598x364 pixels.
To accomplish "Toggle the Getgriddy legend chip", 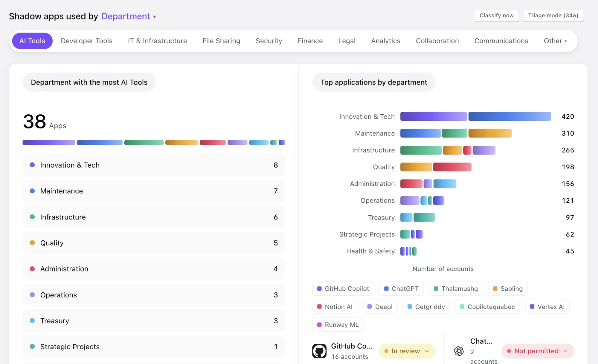I will coord(426,307).
